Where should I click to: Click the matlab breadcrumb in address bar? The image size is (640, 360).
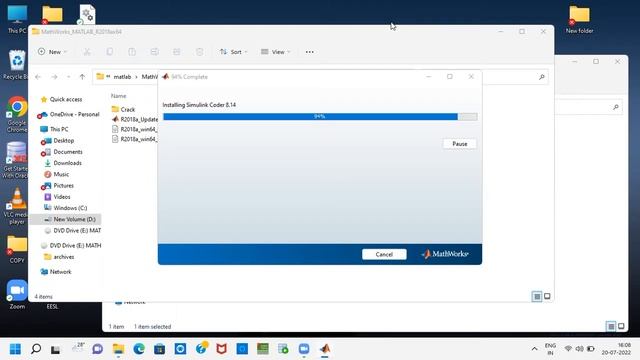click(x=122, y=77)
